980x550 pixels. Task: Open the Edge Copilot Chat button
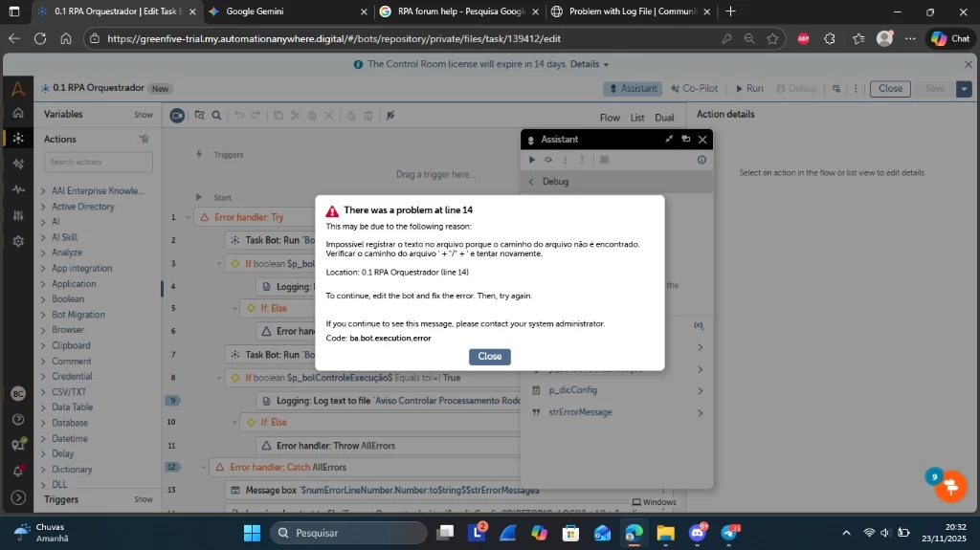tap(950, 39)
